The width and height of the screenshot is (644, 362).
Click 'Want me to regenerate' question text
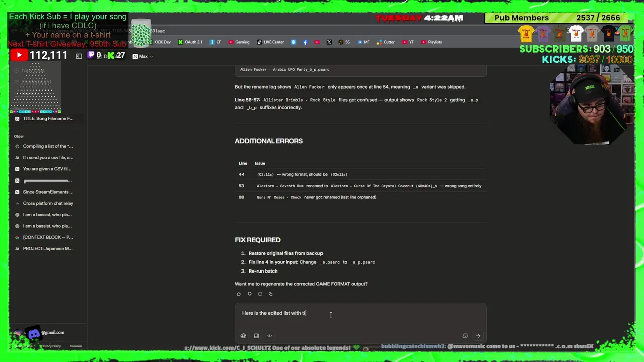click(301, 284)
